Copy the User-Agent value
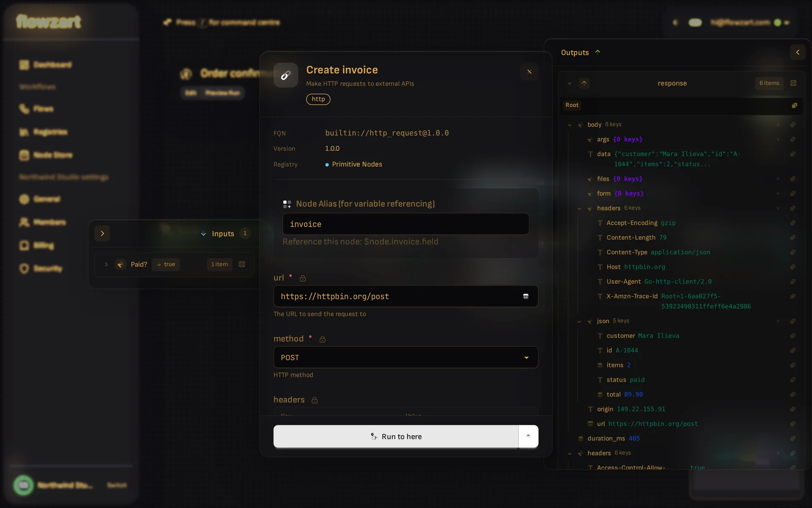 pos(793,282)
